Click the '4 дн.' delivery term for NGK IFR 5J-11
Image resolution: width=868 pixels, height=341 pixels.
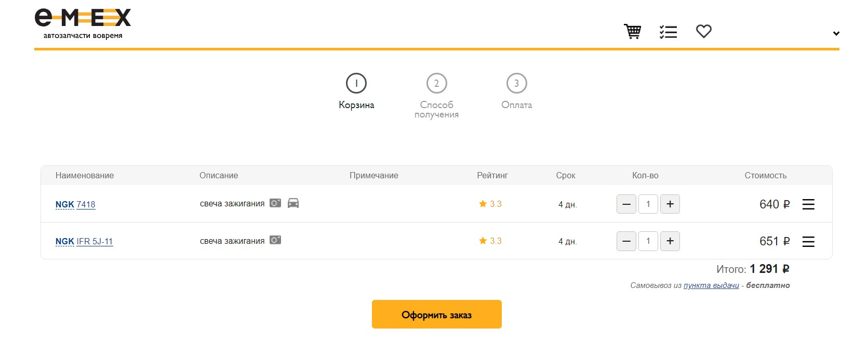click(x=568, y=241)
